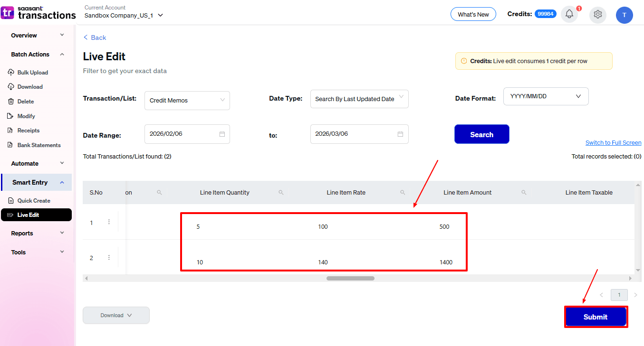This screenshot has height=346, width=644.
Task: Open the three-dot menu for row 2
Action: 109,258
